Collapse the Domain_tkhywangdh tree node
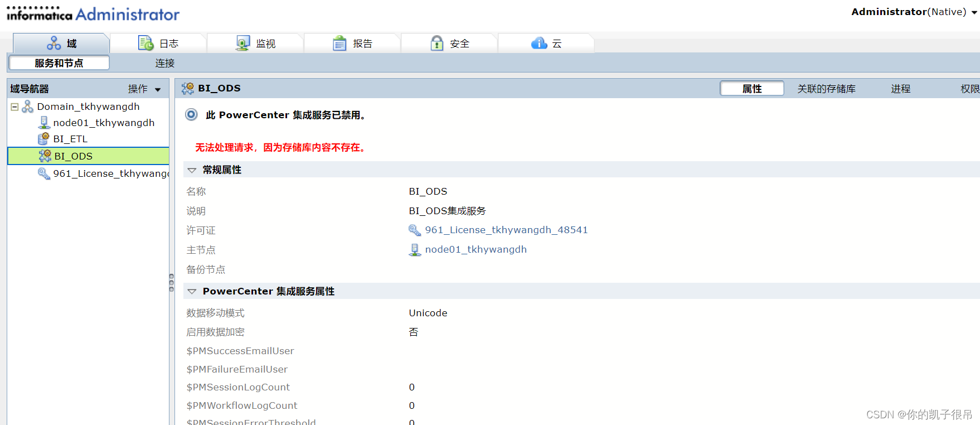The height and width of the screenshot is (425, 980). (14, 107)
